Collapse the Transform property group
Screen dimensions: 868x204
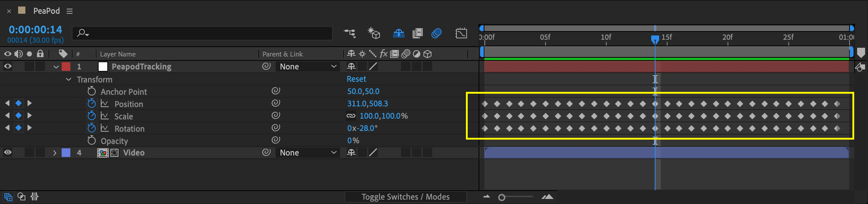tap(69, 79)
